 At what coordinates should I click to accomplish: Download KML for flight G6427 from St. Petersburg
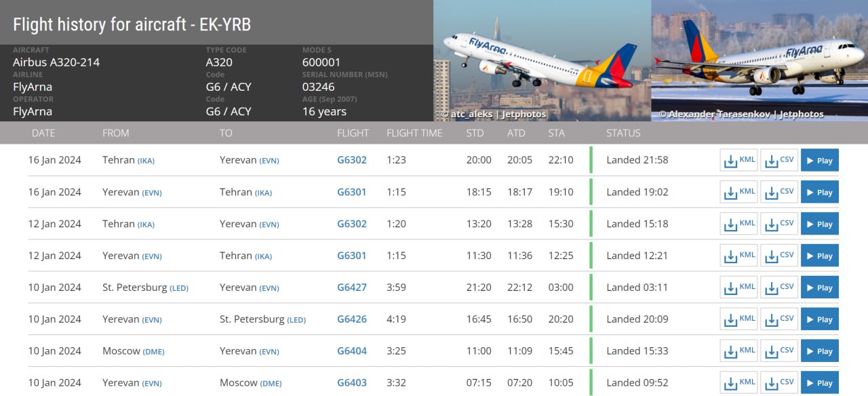(738, 288)
